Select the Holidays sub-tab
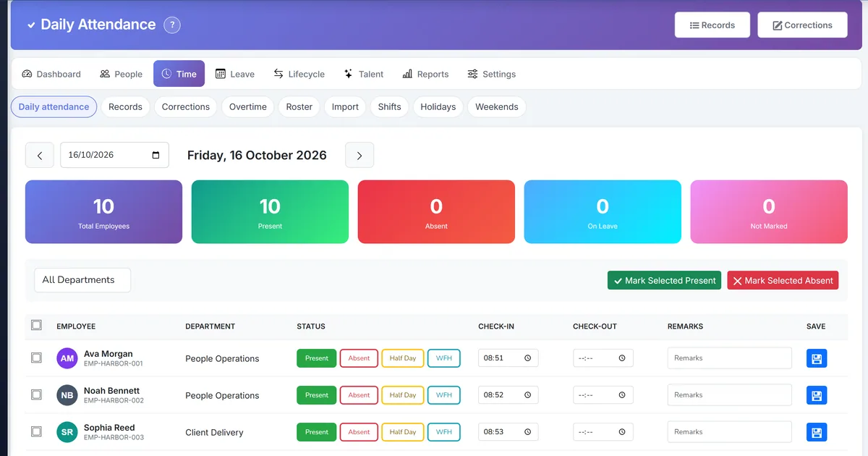 [x=438, y=106]
